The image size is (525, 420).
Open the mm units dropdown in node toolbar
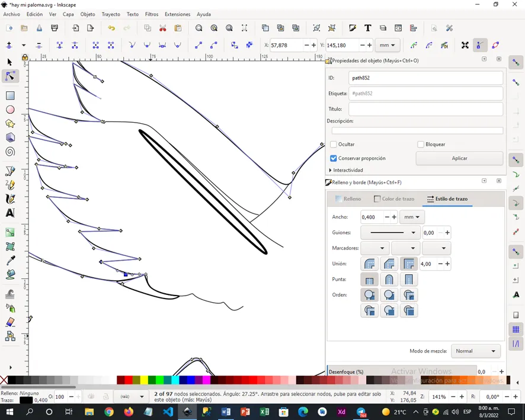pos(388,45)
